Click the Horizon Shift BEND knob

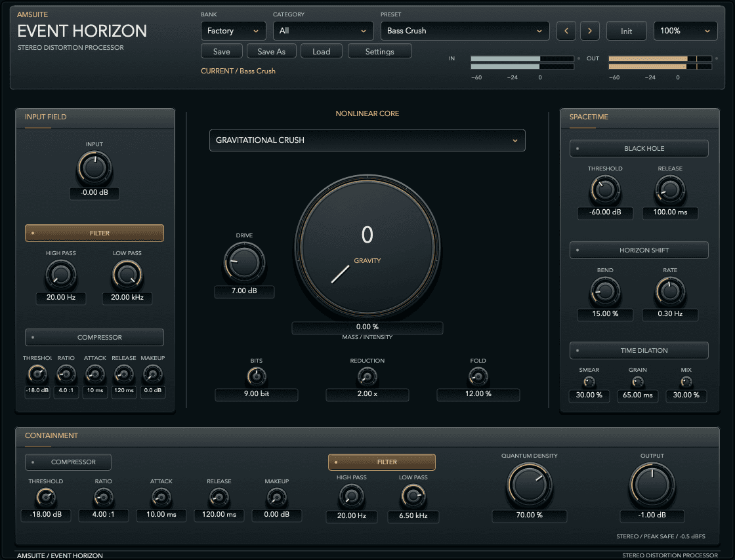click(x=605, y=292)
